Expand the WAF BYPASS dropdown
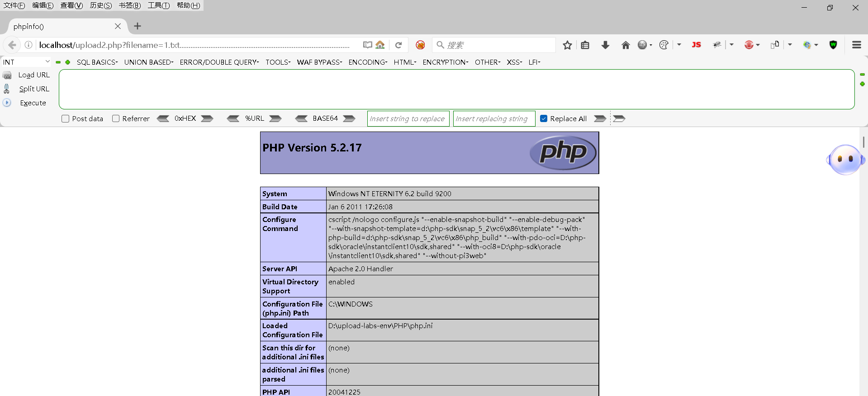868x396 pixels. (x=320, y=62)
